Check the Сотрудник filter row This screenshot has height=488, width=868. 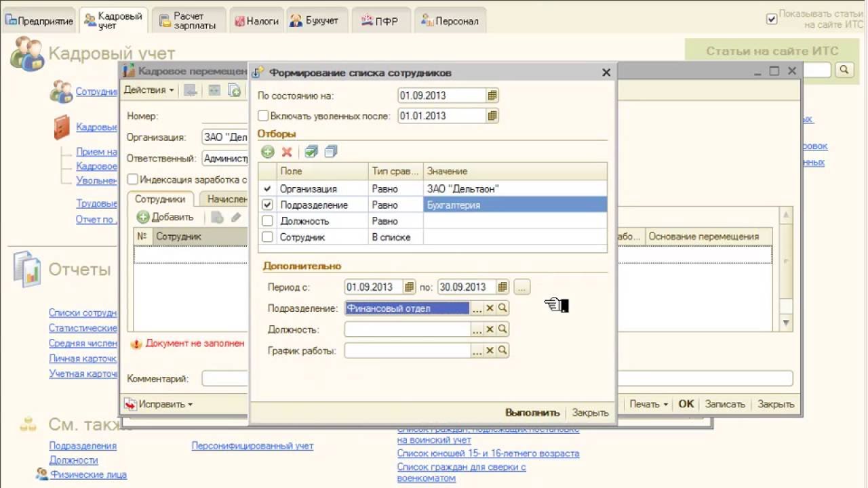tap(267, 237)
